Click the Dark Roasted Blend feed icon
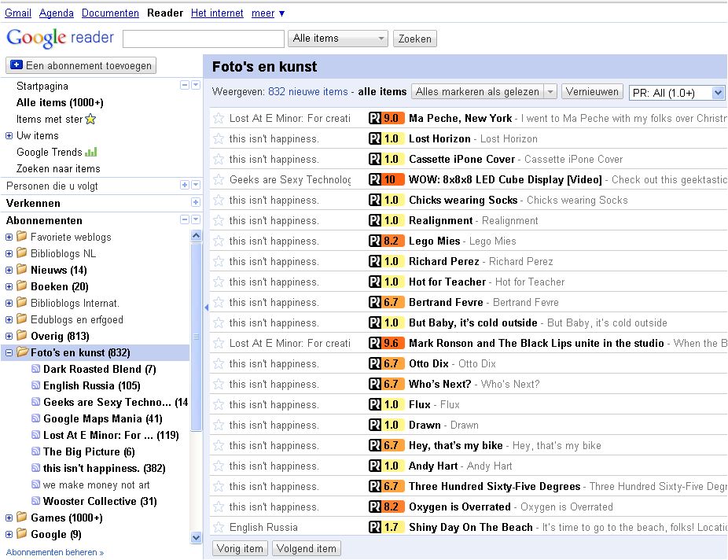 coord(35,369)
